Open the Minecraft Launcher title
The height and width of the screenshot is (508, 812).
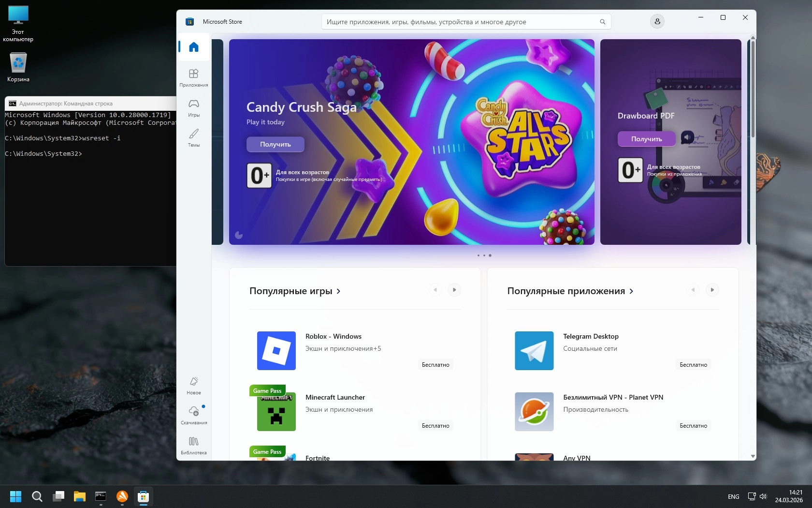coord(335,397)
